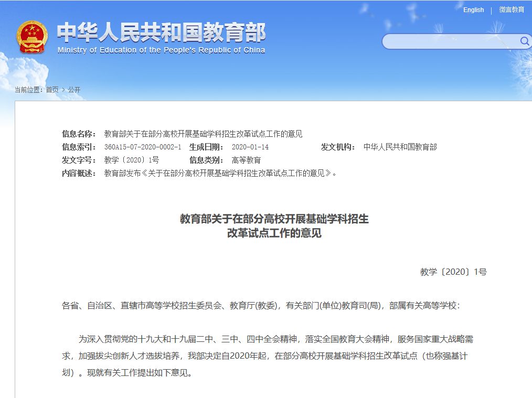Image resolution: width=532 pixels, height=398 pixels.
Task: Click the search input box
Action: click(x=451, y=41)
